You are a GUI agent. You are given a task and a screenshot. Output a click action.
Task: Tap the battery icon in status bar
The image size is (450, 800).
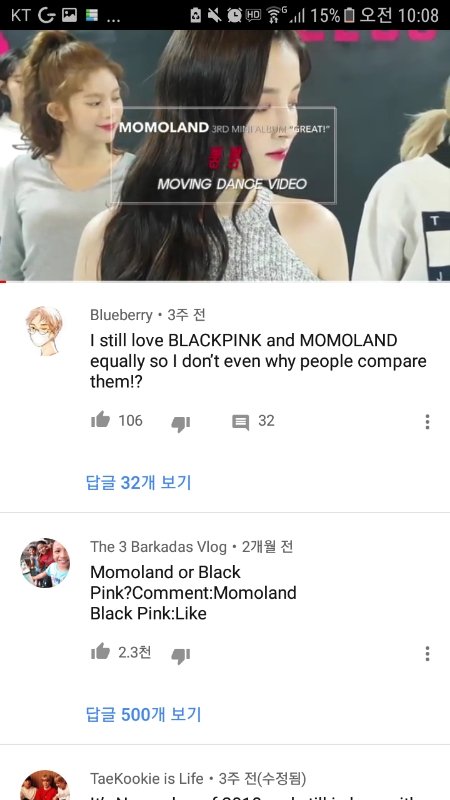[x=349, y=15]
